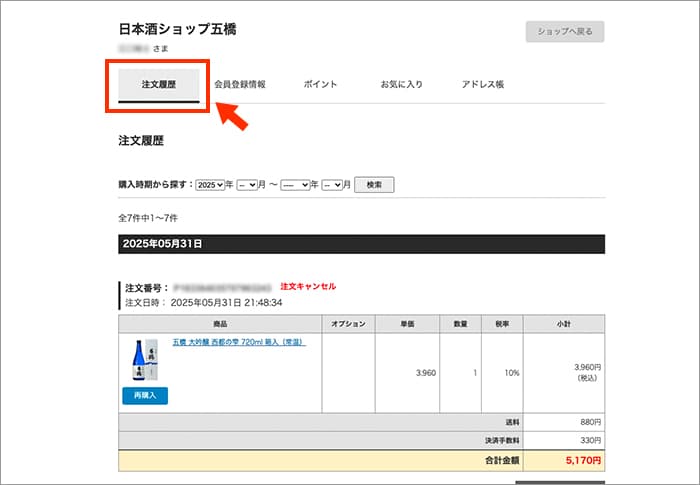700x485 pixels.
Task: Go to the お気に入り tab
Action: pyautogui.click(x=401, y=84)
